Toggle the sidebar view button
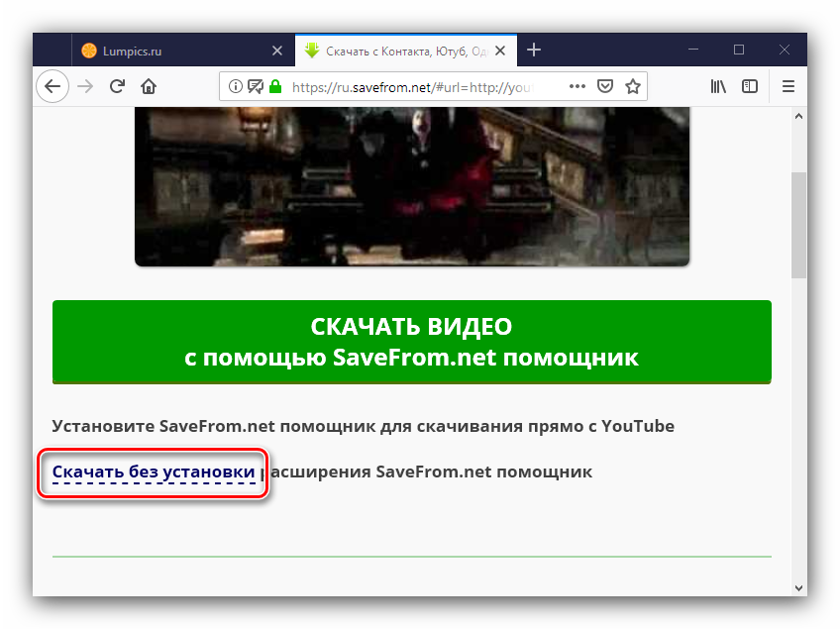840x629 pixels. pyautogui.click(x=750, y=86)
